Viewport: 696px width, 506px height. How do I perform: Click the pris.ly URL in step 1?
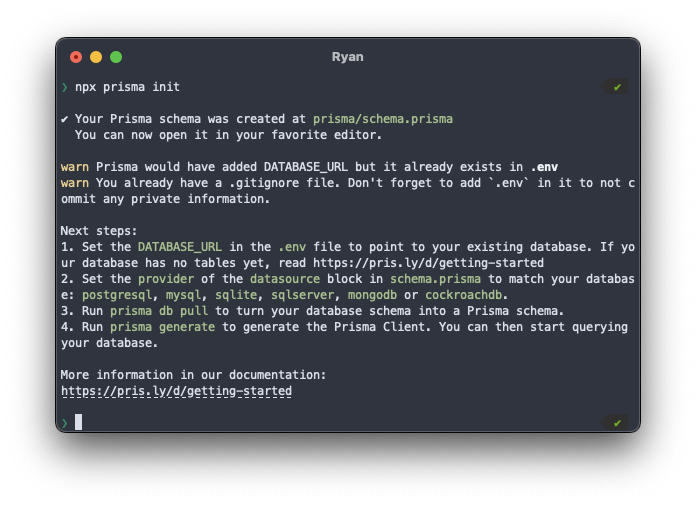[428, 263]
